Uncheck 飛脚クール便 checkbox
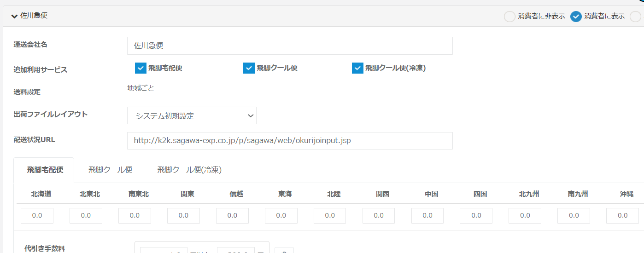The width and height of the screenshot is (644, 253). 249,68
